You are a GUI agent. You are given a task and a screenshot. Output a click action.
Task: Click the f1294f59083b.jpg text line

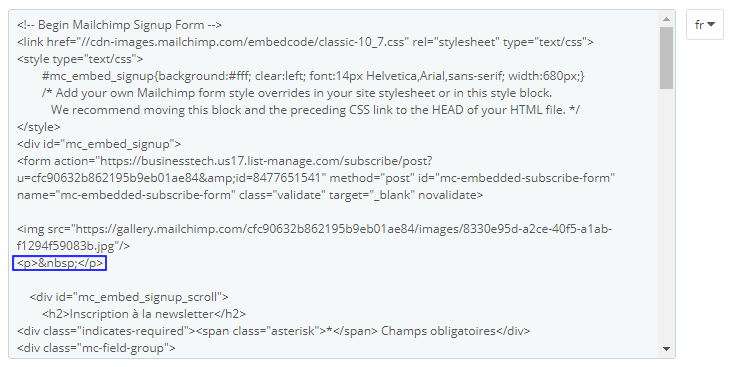(x=73, y=246)
